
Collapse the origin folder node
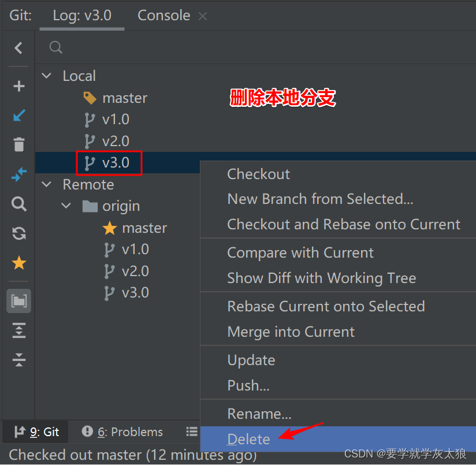[66, 206]
